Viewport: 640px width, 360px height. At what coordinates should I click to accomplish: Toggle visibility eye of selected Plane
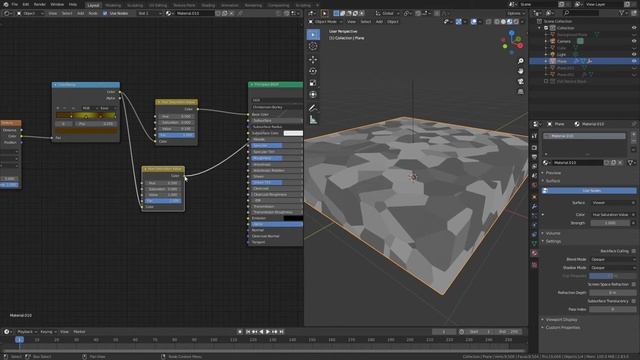[x=634, y=61]
